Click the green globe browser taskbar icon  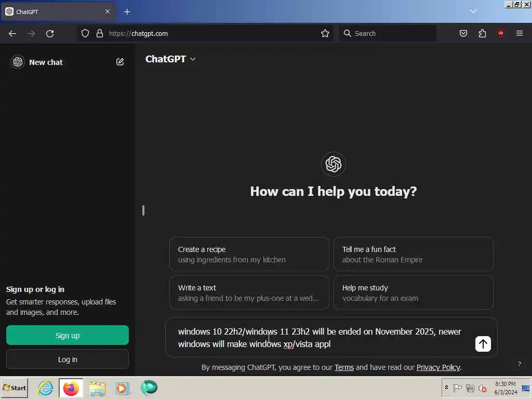pyautogui.click(x=149, y=388)
